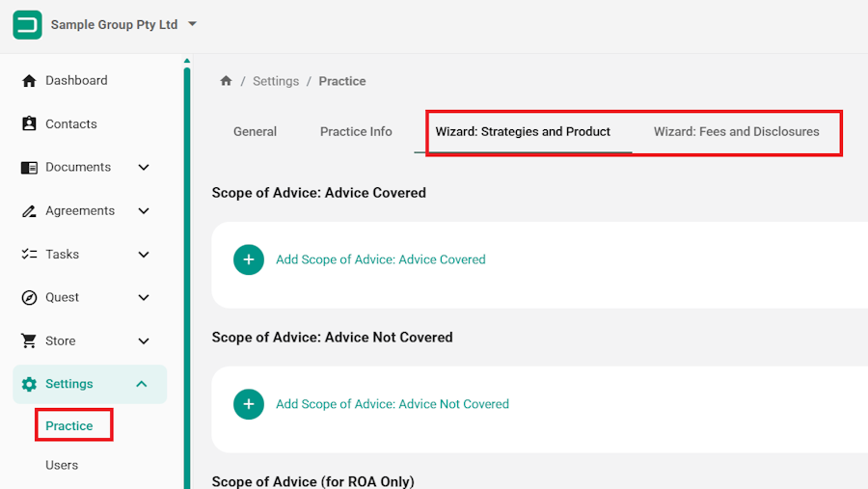Click the Quest compass icon
The height and width of the screenshot is (489, 868).
(29, 297)
